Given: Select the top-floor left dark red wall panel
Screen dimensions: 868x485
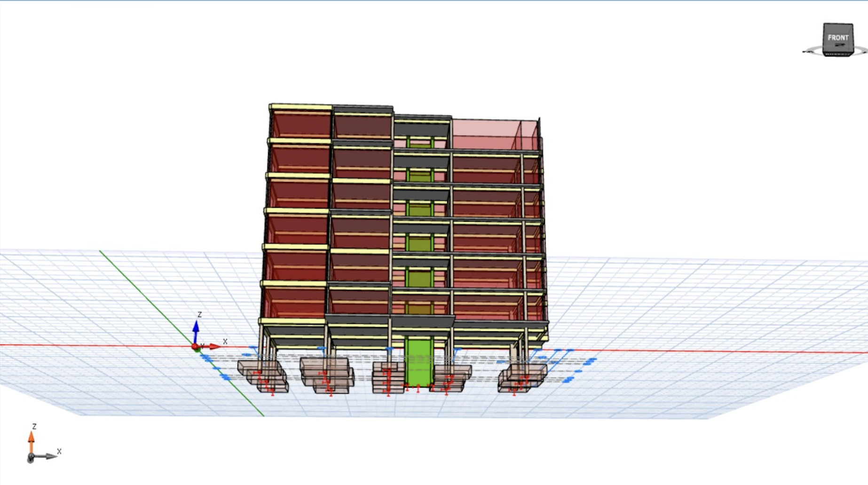Looking at the screenshot, I should 302,124.
